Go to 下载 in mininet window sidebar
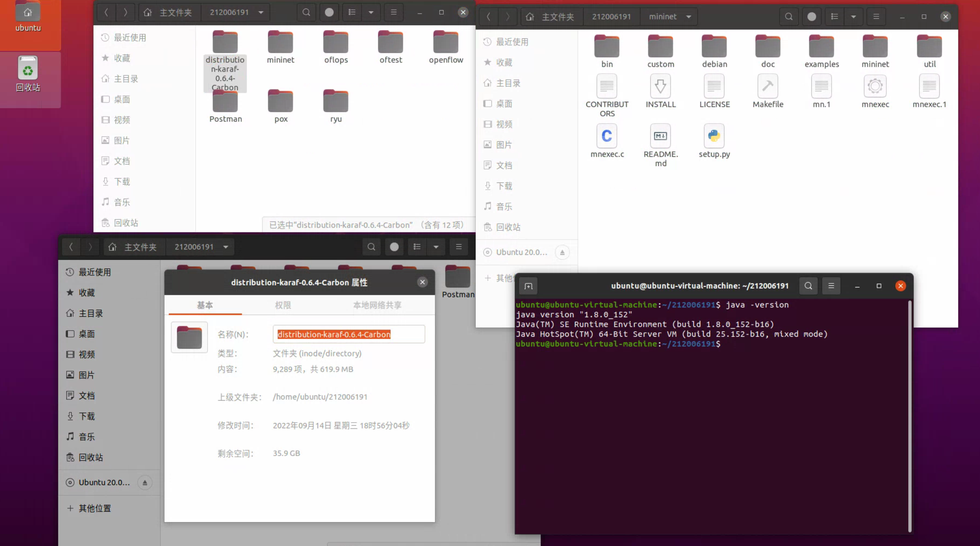This screenshot has width=980, height=546. [504, 186]
